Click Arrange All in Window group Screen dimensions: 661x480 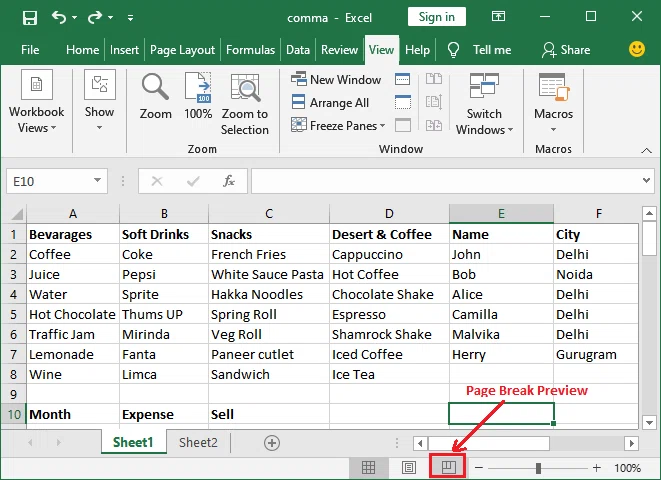click(330, 102)
